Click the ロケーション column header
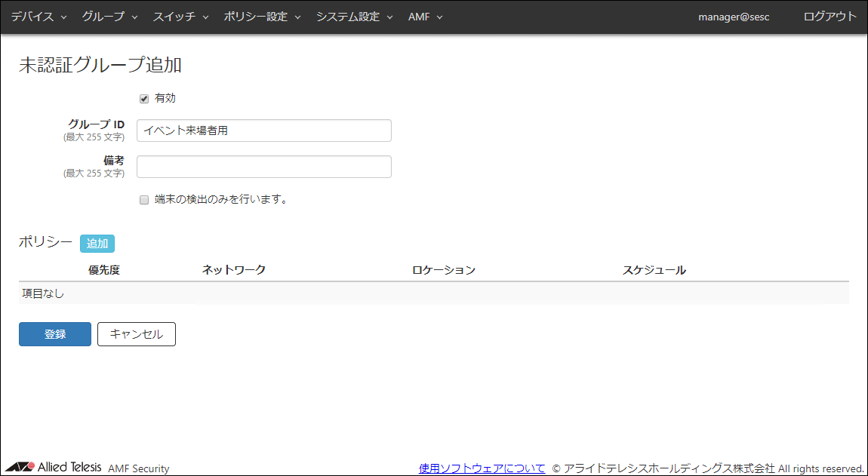This screenshot has width=868, height=476. point(444,270)
